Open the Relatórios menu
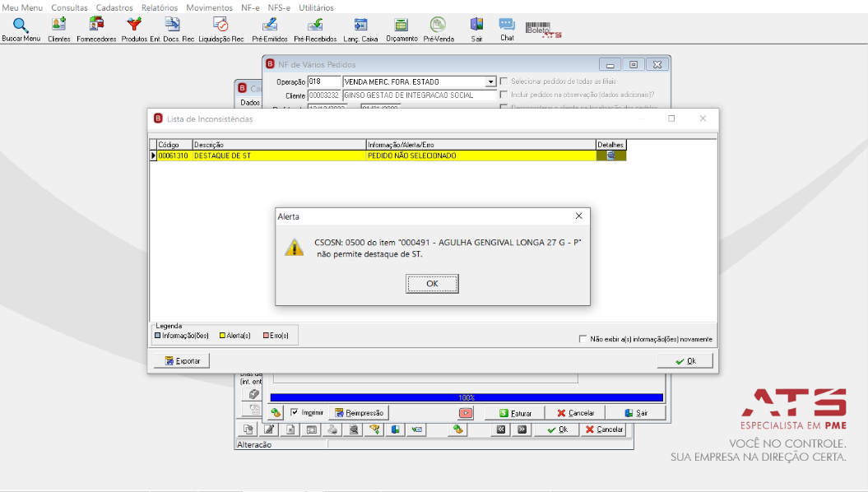Viewport: 868px width, 492px height. click(160, 7)
